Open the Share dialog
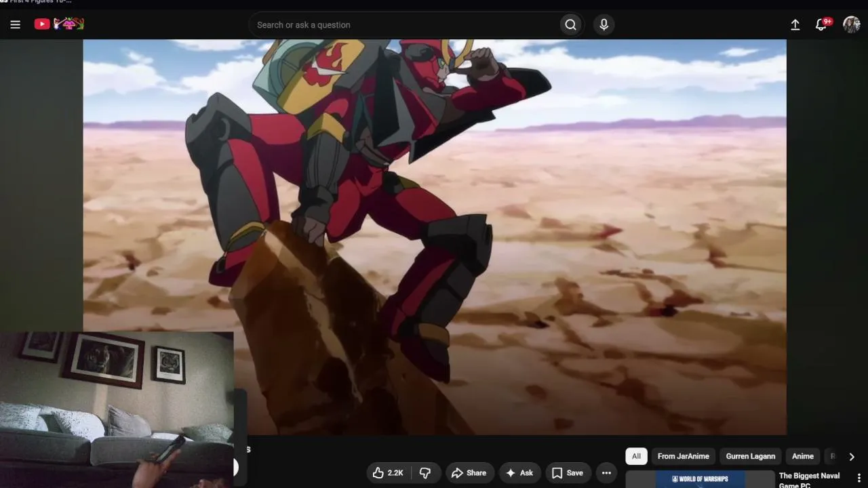868x488 pixels. (469, 473)
